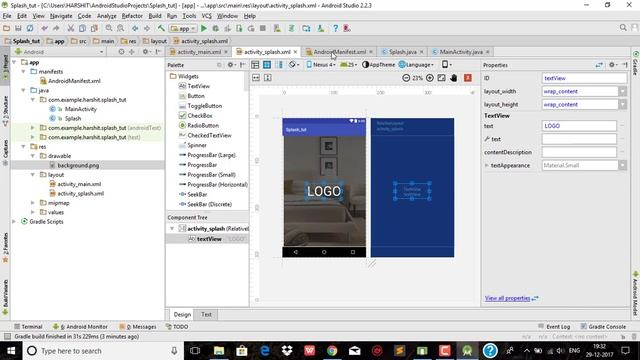Click the Palette settings gear
The width and height of the screenshot is (640, 360).
click(231, 65)
